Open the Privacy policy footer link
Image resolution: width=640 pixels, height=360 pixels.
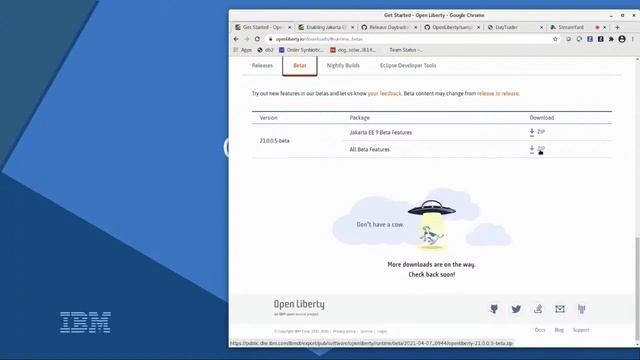344,331
